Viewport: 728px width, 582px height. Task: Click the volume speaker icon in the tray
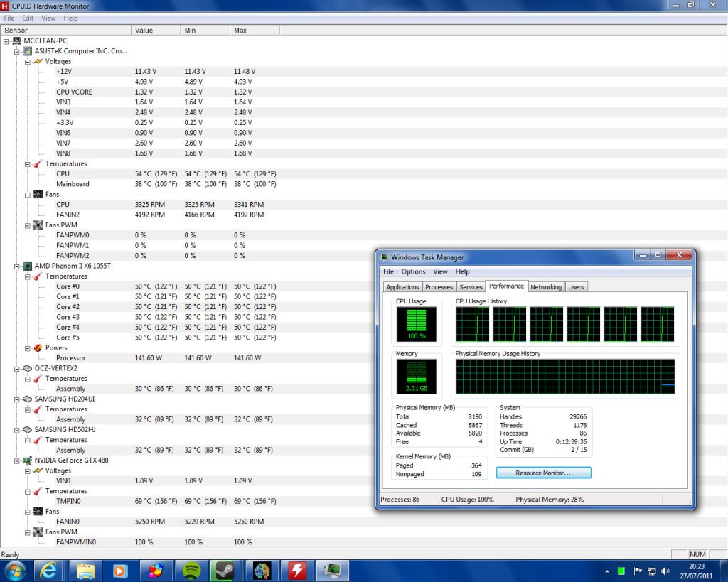coord(665,571)
